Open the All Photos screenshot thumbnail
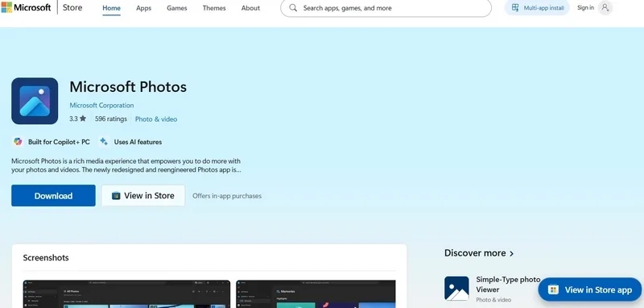The height and width of the screenshot is (308, 644). 126,294
